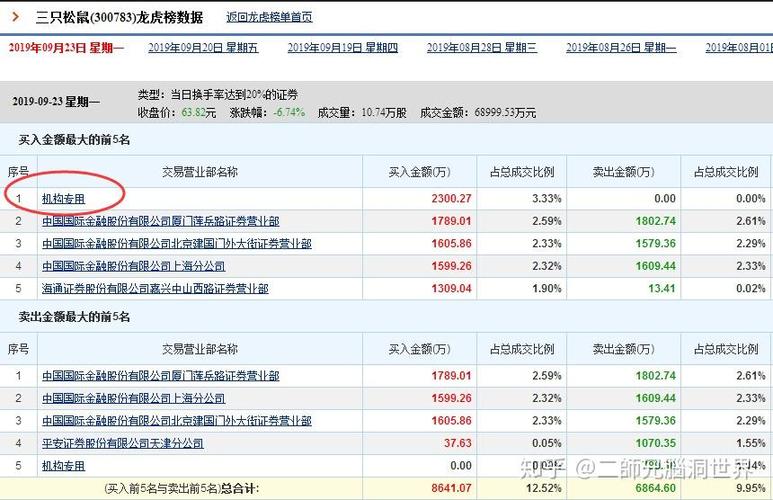Click the (买入前5名与卖出前5名)总合计 label
The image size is (773, 500).
(x=182, y=489)
